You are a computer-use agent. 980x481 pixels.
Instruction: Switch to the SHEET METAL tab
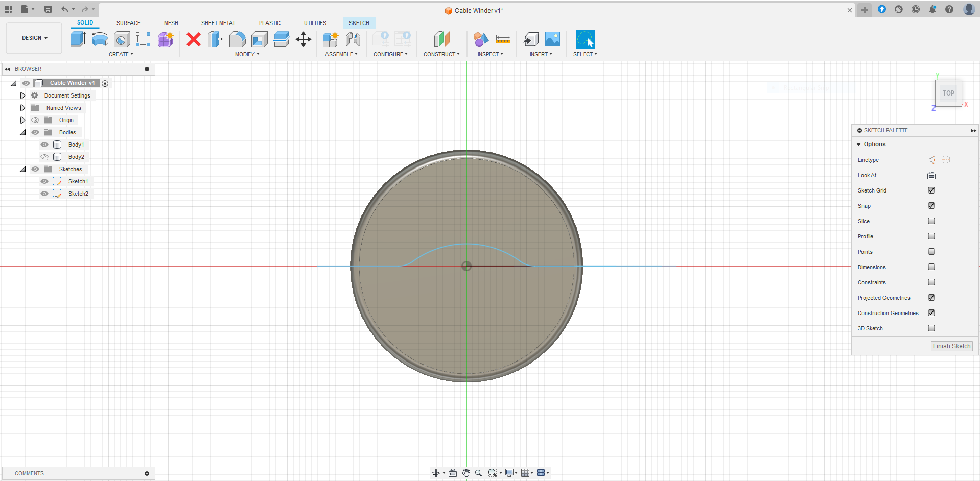coord(219,23)
